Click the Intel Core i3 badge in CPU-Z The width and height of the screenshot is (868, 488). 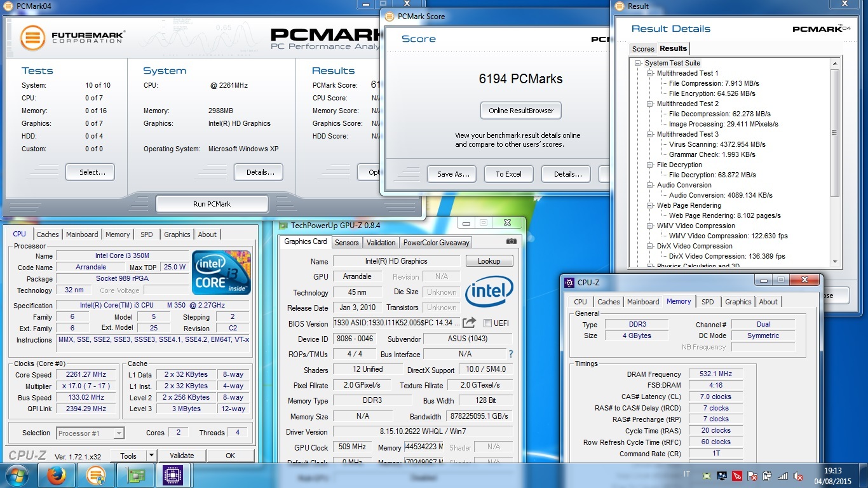(x=222, y=273)
